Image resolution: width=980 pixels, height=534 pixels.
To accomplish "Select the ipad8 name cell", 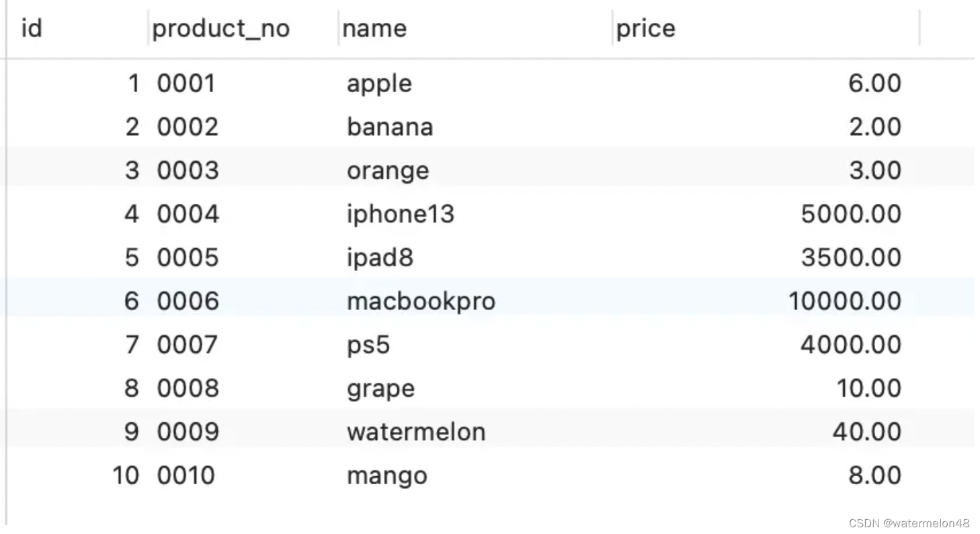I will coord(380,258).
